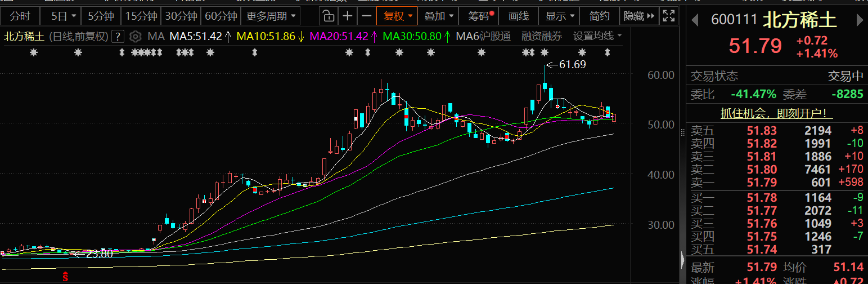The height and width of the screenshot is (284, 868).
Task: Open the 复权 dropdown
Action: (398, 16)
